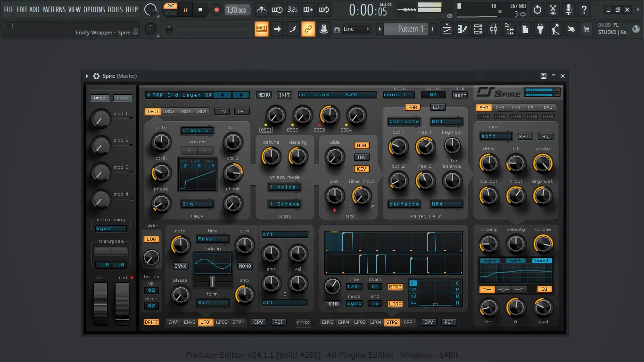The width and height of the screenshot is (644, 362).
Task: Toggle the HQ button in the shaper
Action: (545, 137)
